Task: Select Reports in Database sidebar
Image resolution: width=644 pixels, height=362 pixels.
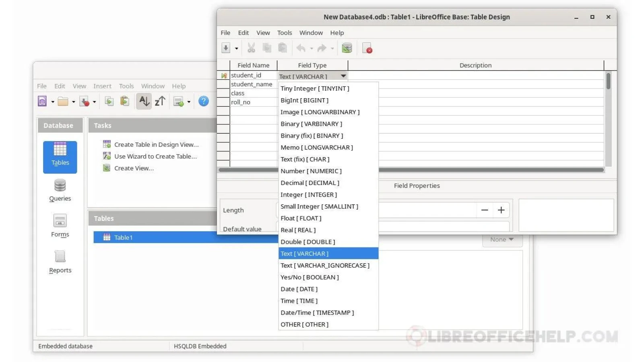Action: click(60, 262)
